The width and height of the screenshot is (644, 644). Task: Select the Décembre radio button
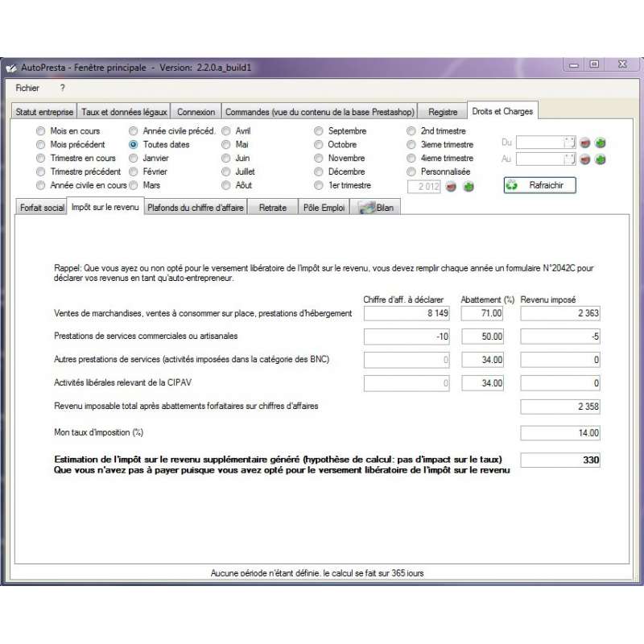pyautogui.click(x=319, y=171)
